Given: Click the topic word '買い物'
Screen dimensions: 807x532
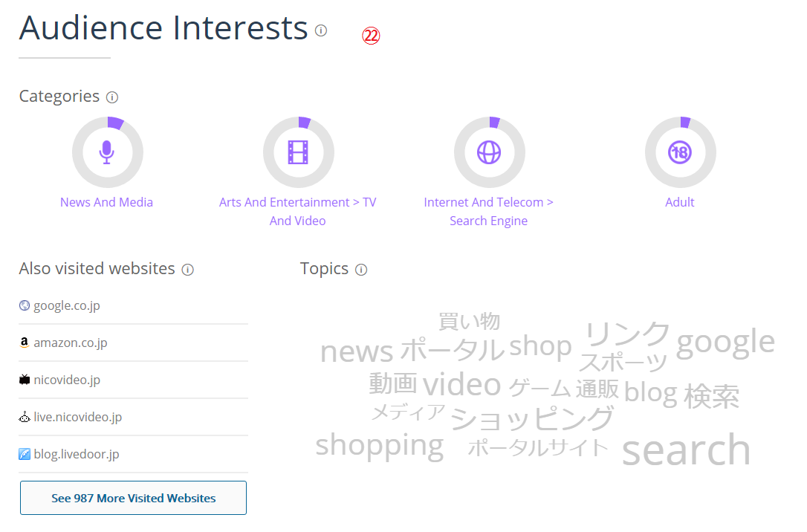Looking at the screenshot, I should tap(469, 321).
